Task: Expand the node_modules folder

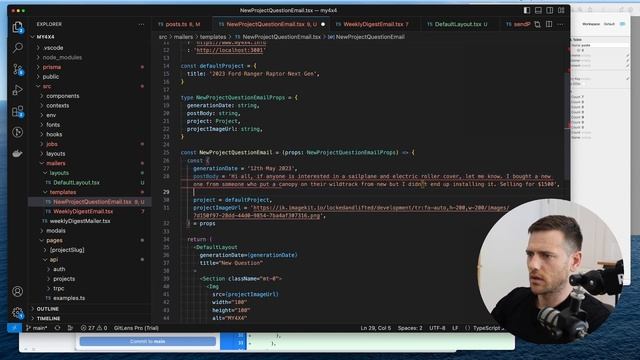Action: (x=62, y=58)
